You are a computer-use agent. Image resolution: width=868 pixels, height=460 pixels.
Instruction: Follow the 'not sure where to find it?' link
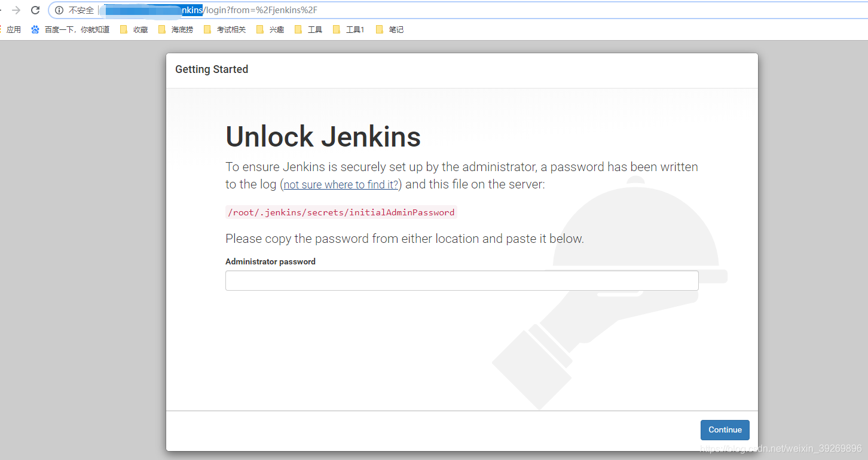click(x=341, y=185)
